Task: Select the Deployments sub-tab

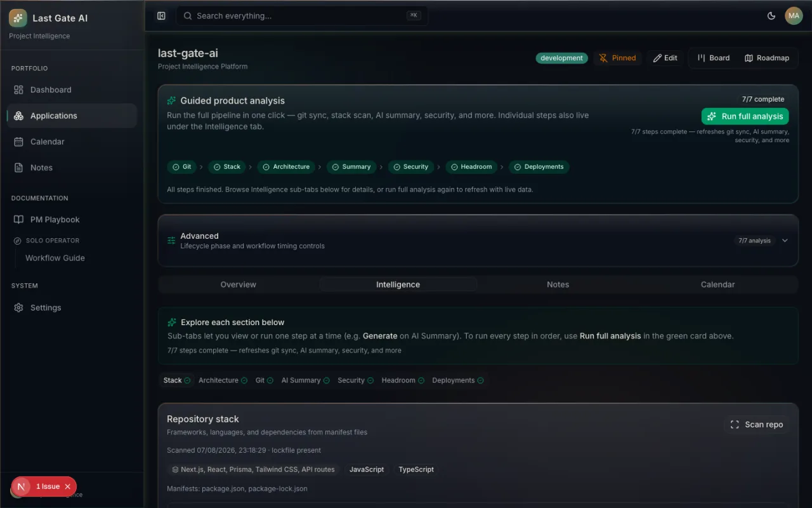Action: coord(458,380)
